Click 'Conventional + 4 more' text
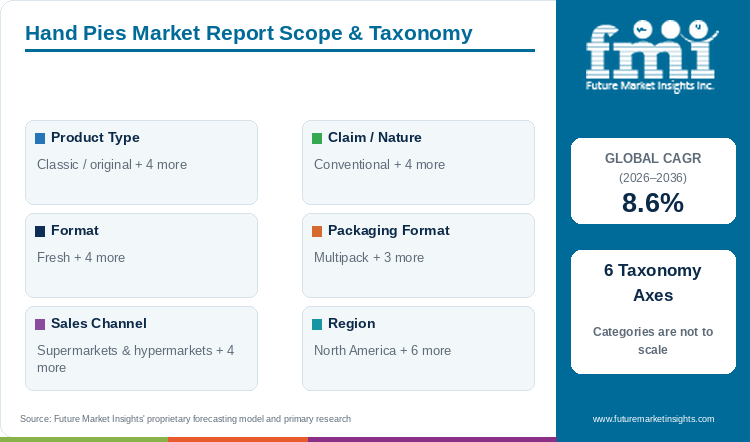This screenshot has width=750, height=442. click(x=379, y=165)
